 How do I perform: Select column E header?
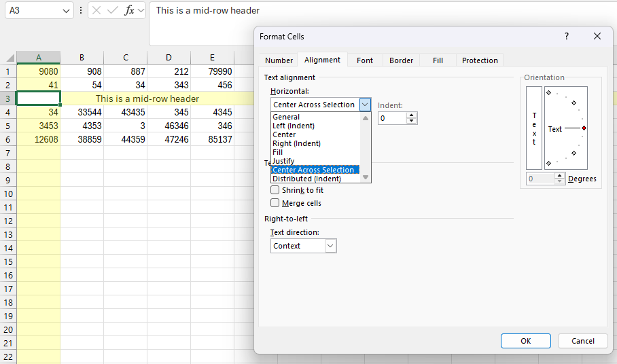point(213,58)
